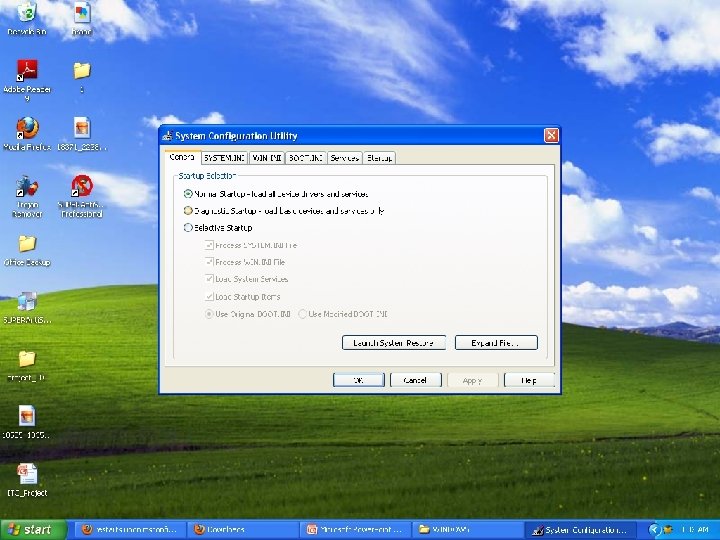Open the file icon below the desktop folder
Screen dimensions: 720x540
click(27, 422)
